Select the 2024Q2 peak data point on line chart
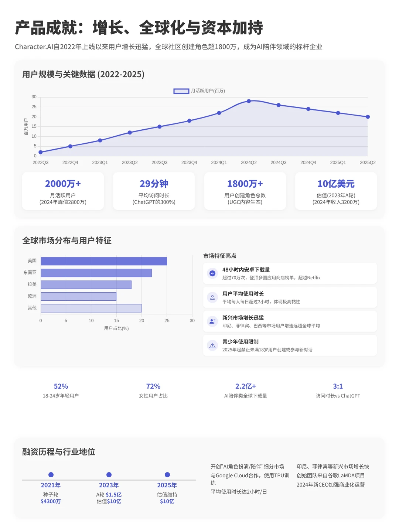The width and height of the screenshot is (399, 532). click(249, 101)
